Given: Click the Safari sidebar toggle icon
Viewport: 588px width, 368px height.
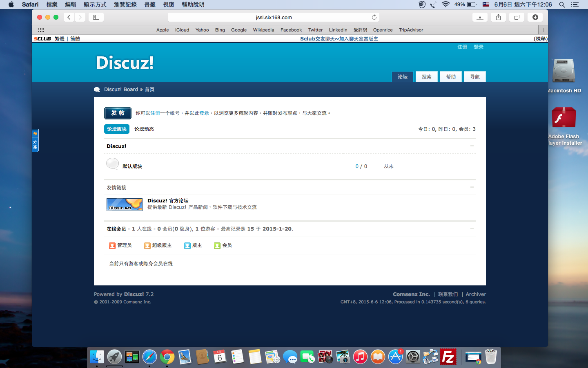Looking at the screenshot, I should [x=96, y=17].
